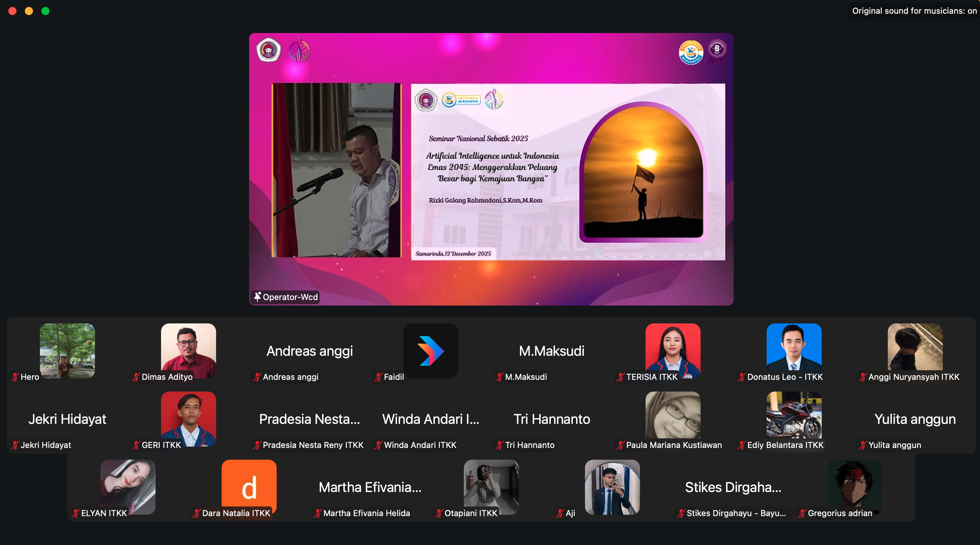
Task: Click TERISIA ITKK's muted microphone icon
Action: click(620, 377)
